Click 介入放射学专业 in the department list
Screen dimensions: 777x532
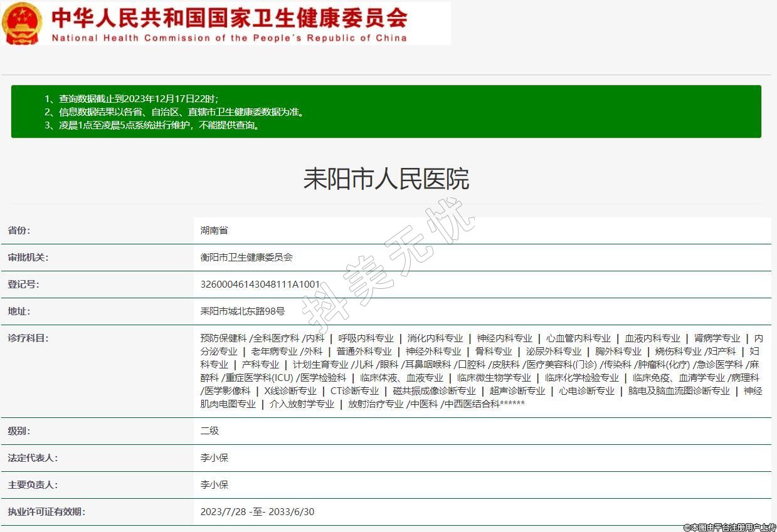point(302,404)
